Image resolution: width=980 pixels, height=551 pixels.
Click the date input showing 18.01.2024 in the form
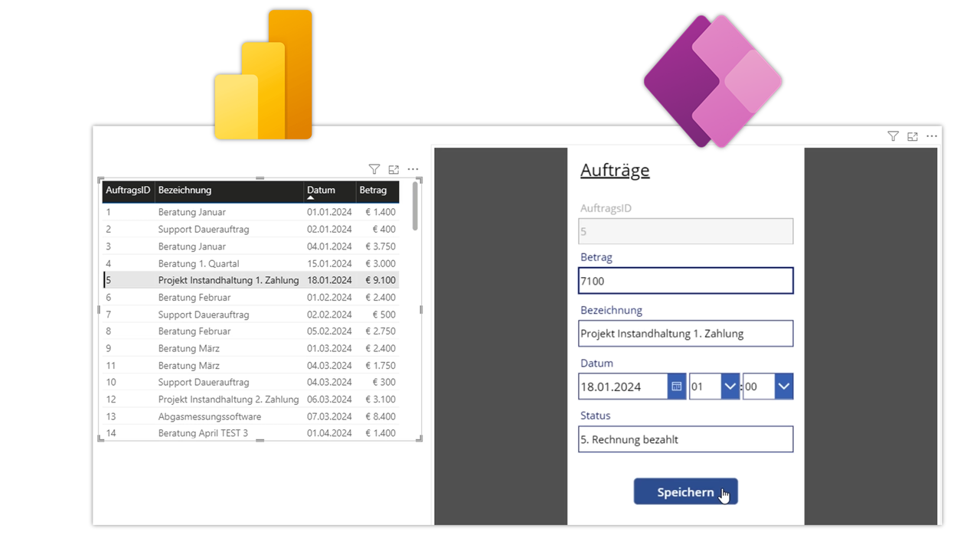[622, 386]
